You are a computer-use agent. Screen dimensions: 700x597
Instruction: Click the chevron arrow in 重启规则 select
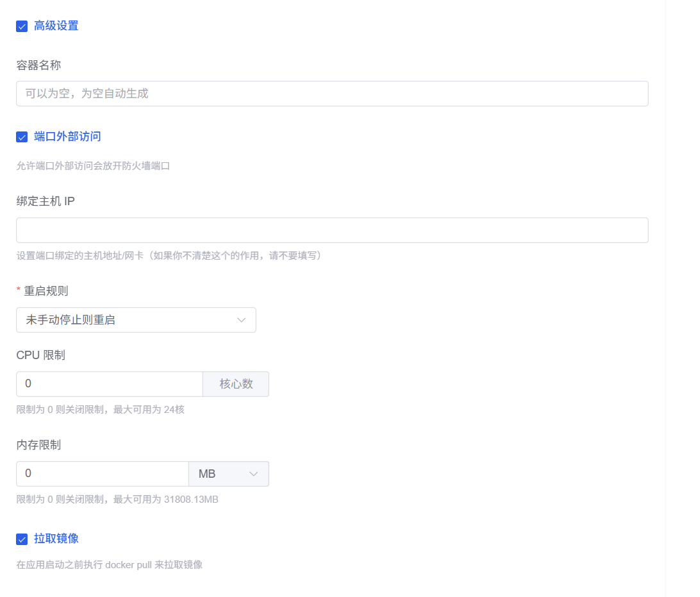tap(242, 320)
